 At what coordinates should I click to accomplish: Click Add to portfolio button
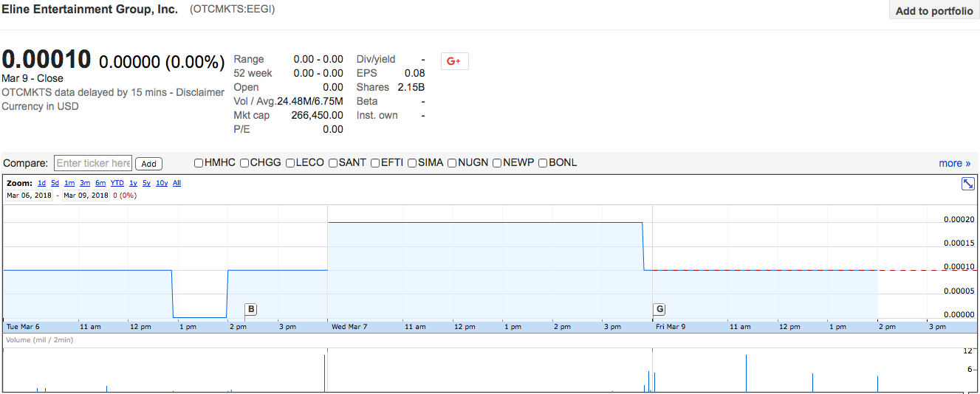(x=934, y=10)
